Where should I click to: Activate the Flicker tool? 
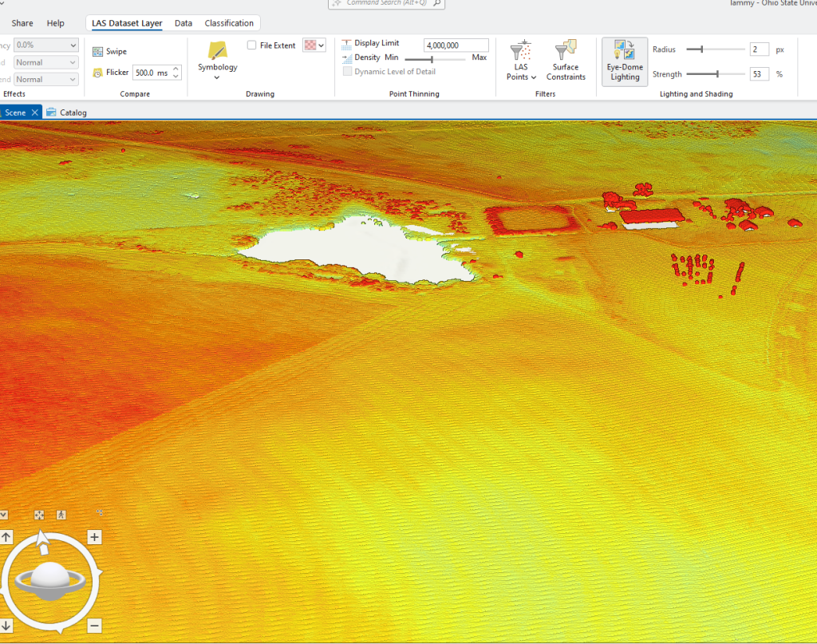pyautogui.click(x=109, y=72)
